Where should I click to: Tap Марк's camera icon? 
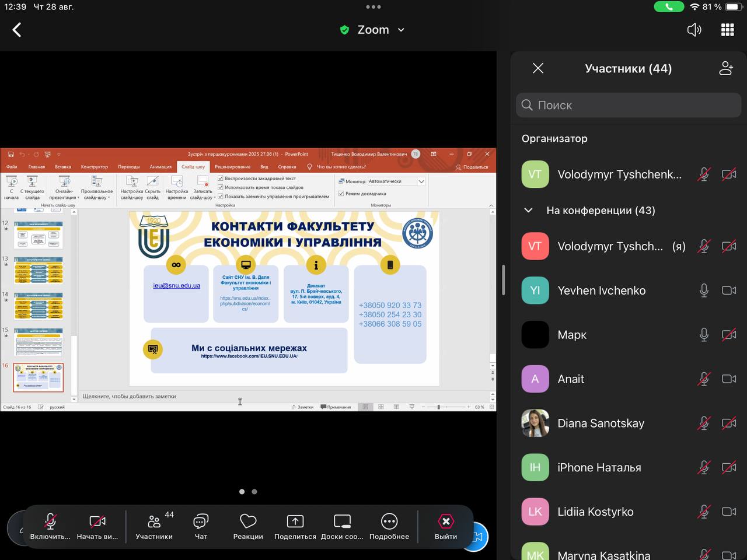(729, 335)
